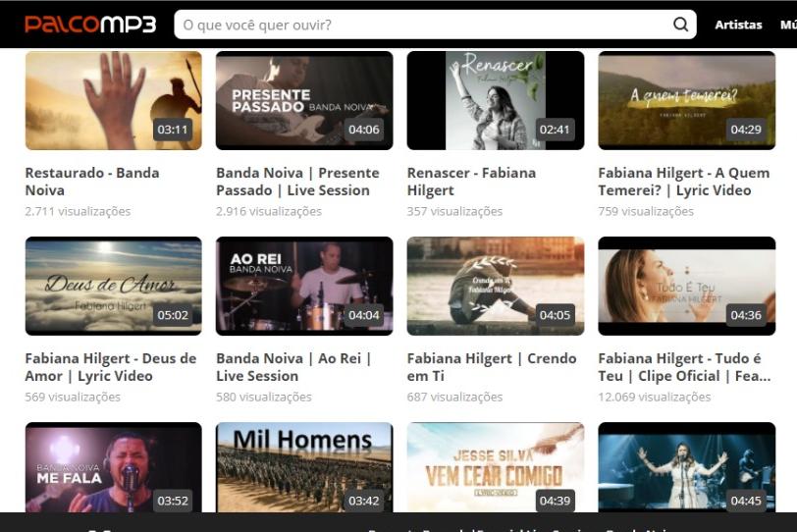
Task: Click the '759 visualizações' text
Action: pos(646,211)
